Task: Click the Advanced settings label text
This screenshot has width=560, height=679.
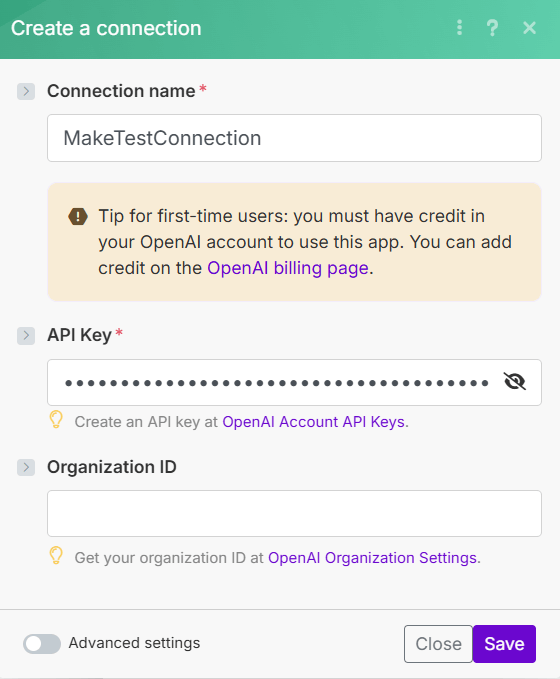Action: pos(134,643)
